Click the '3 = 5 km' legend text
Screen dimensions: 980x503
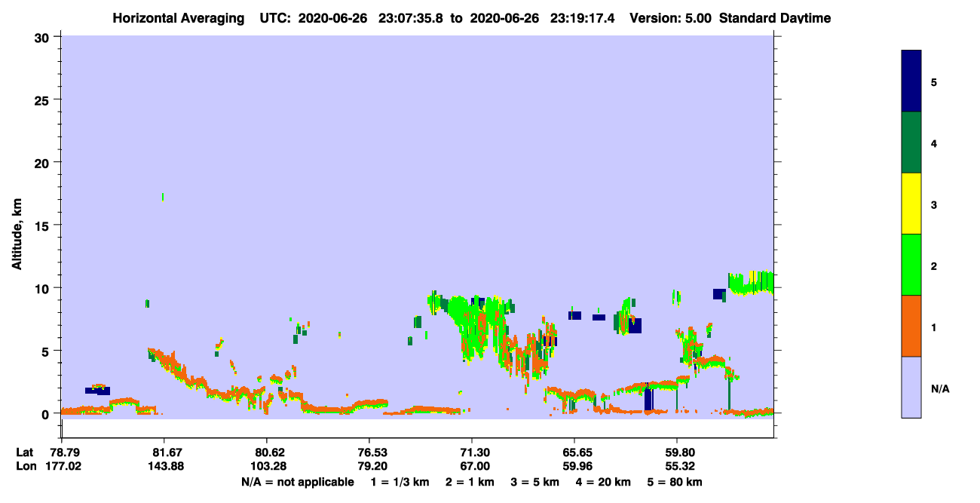point(534,482)
